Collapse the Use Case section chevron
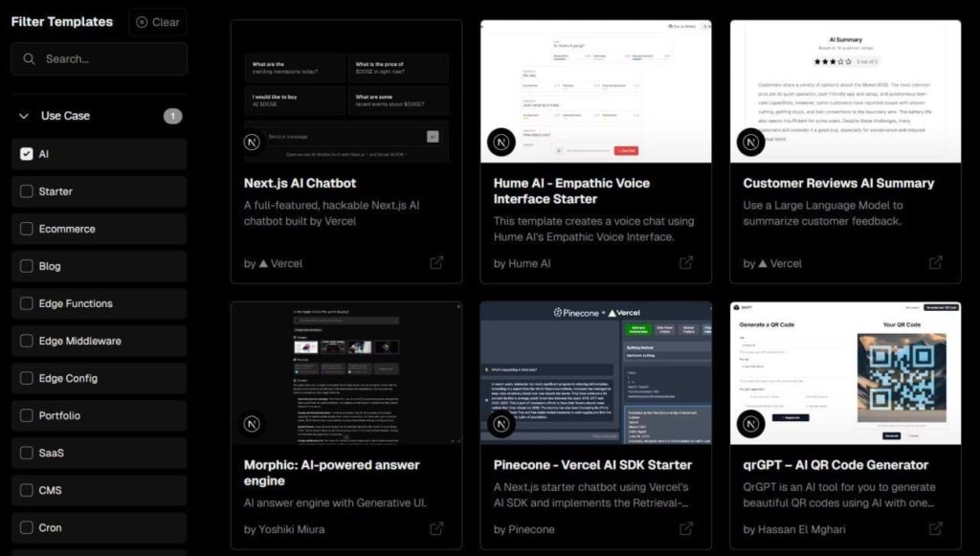 [x=24, y=116]
